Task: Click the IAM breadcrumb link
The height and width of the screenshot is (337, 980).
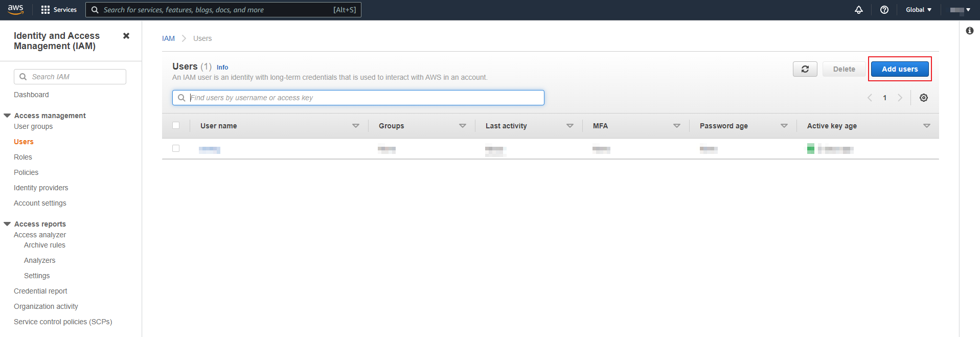Action: coord(168,38)
